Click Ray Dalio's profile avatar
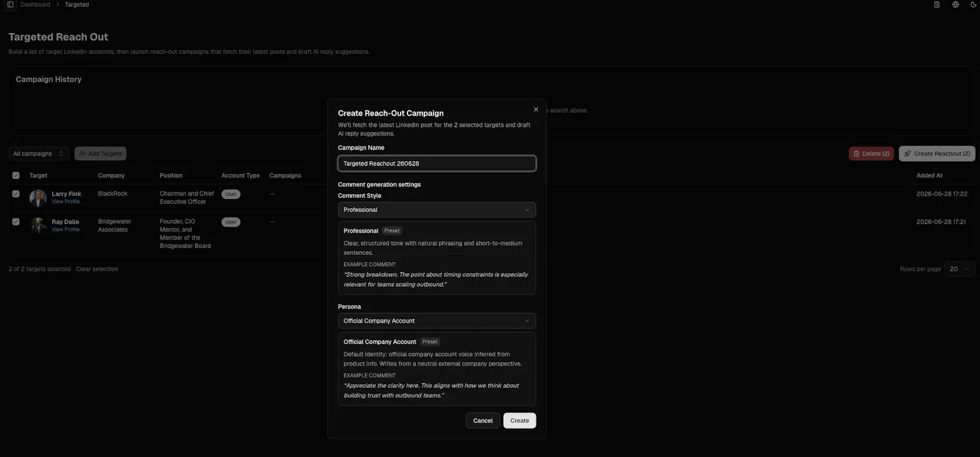980x457 pixels. pyautogui.click(x=38, y=225)
